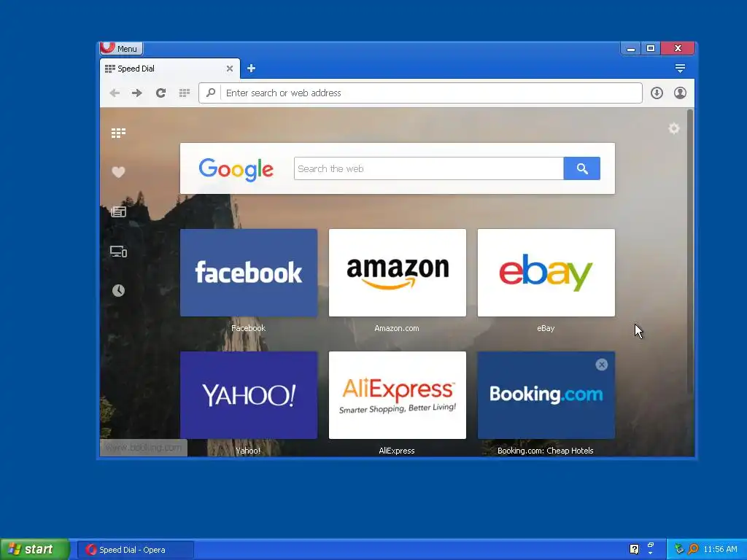
Task: Open Speed Dial start page from toolbar
Action: tap(185, 93)
